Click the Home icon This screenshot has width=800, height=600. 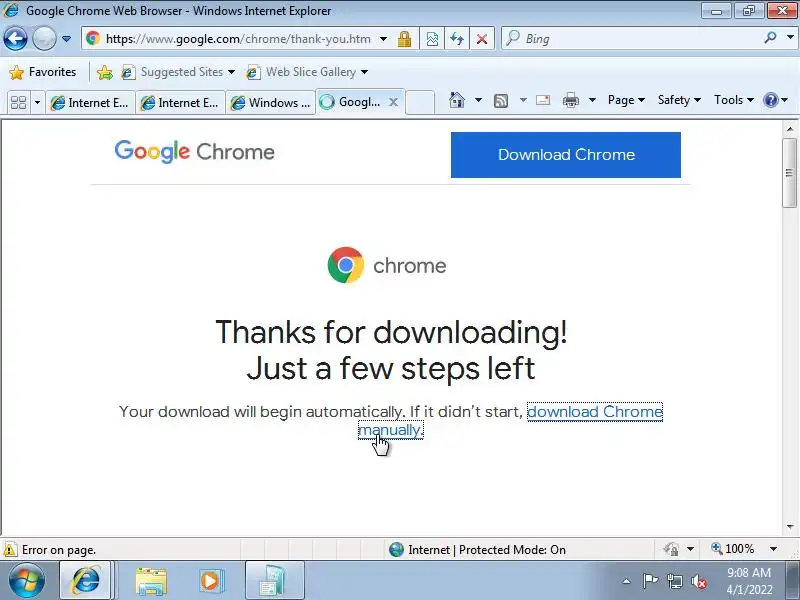pyautogui.click(x=457, y=100)
